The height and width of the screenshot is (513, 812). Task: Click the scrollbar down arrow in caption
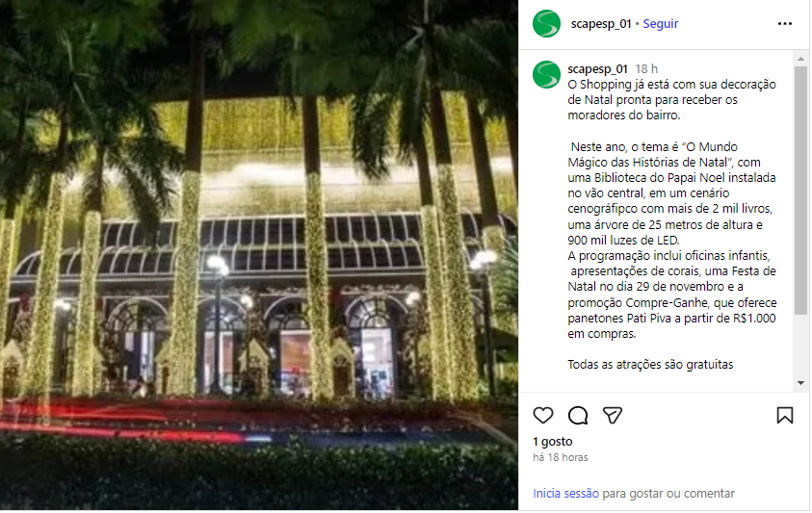point(800,383)
